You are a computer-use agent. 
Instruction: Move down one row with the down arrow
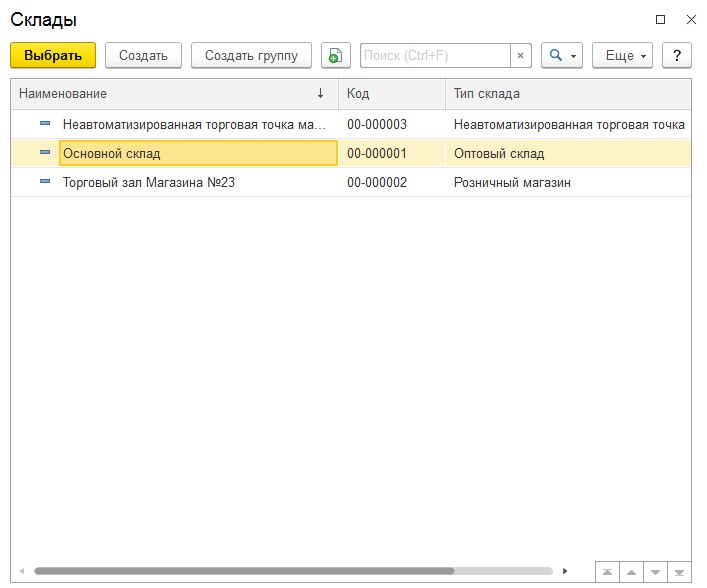(655, 572)
